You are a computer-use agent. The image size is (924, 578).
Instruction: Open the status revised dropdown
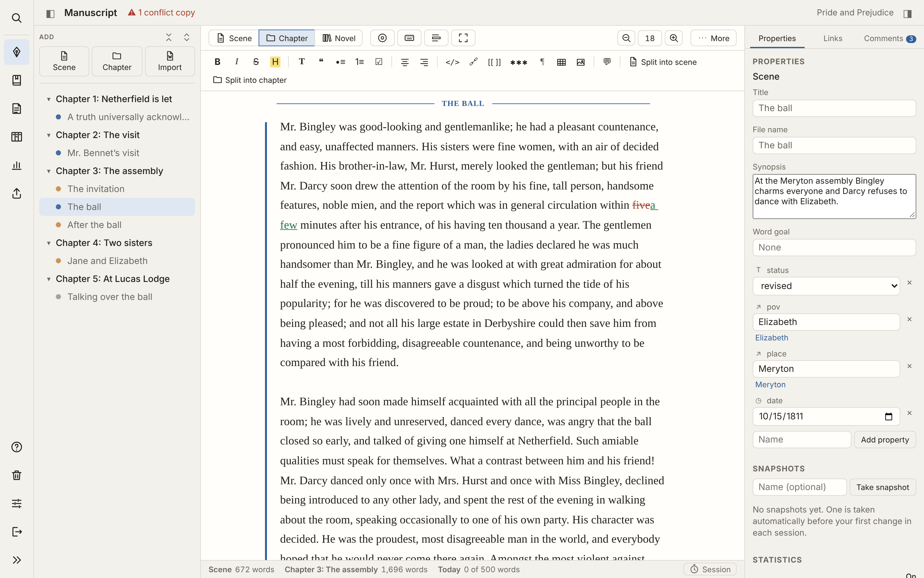pos(826,286)
